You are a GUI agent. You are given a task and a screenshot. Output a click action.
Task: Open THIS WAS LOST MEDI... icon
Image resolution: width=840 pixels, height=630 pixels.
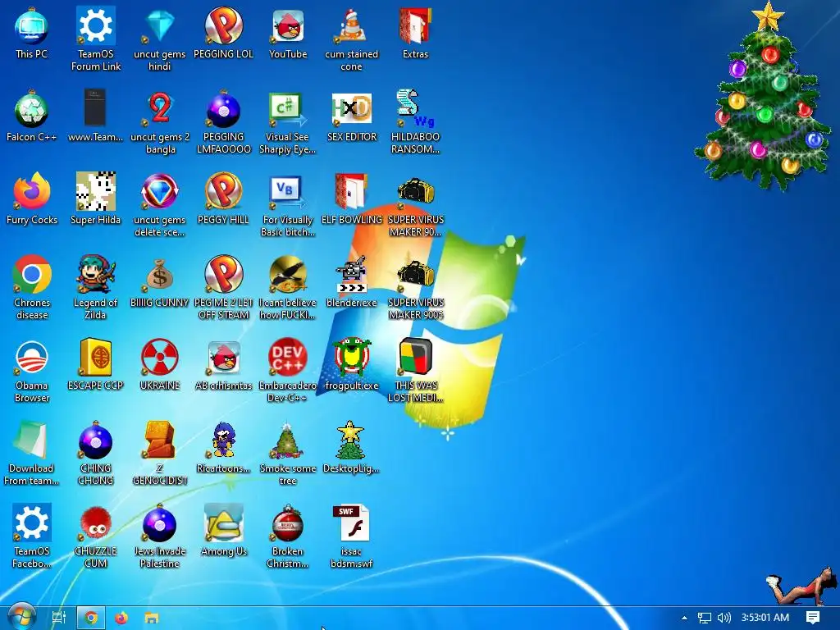(415, 371)
